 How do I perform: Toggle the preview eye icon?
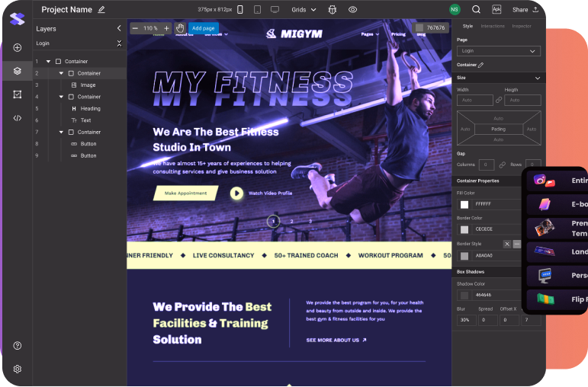pyautogui.click(x=352, y=10)
